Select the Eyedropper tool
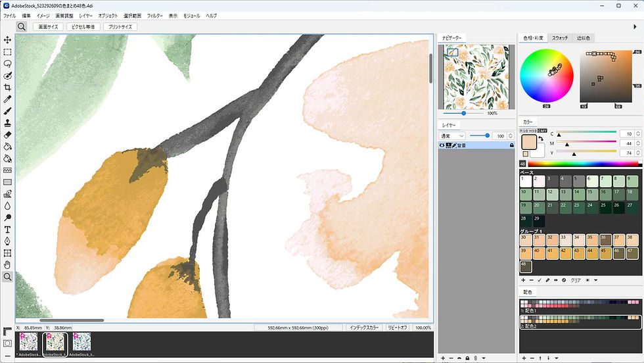Screen dimensions: 644x363 [7, 99]
